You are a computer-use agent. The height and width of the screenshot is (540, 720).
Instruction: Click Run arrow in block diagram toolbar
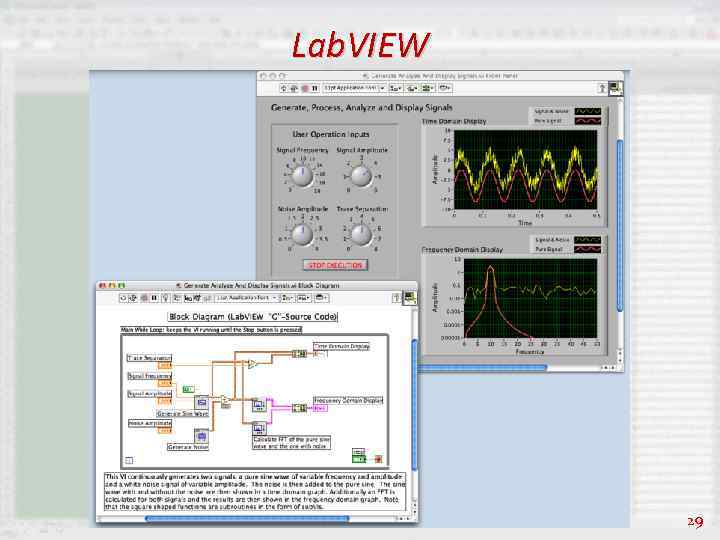click(123, 298)
